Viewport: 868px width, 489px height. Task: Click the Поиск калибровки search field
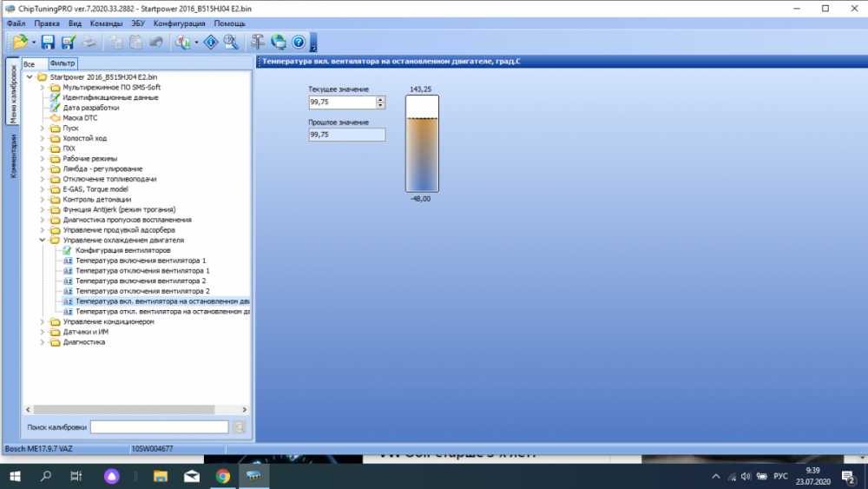[x=160, y=427]
